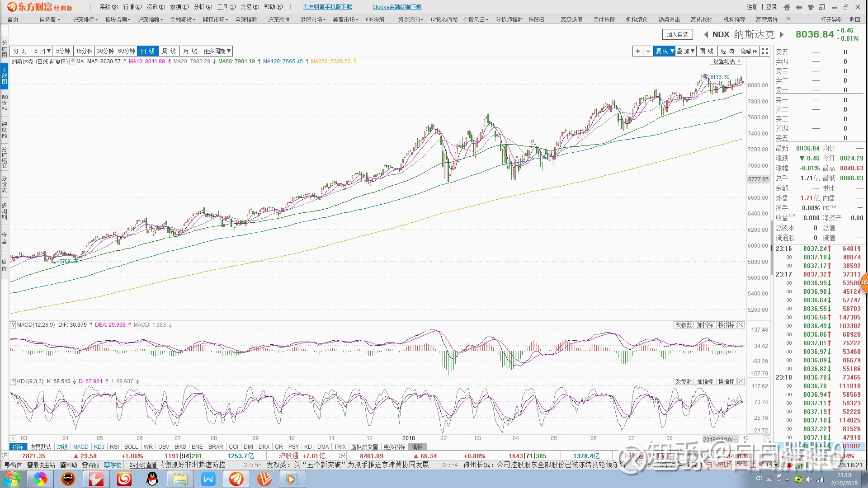Close the MACD indicator panel
Image resolution: width=868 pixels, height=488 pixels.
(x=741, y=325)
